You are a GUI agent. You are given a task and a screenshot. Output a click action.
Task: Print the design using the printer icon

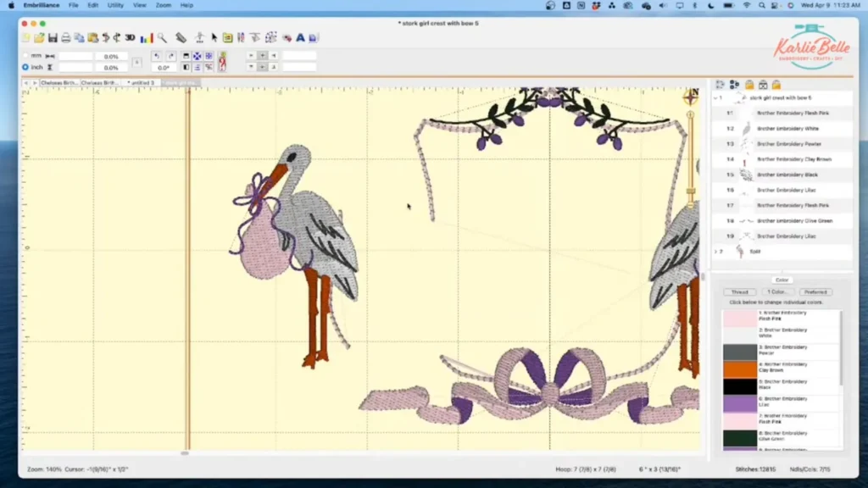(66, 37)
